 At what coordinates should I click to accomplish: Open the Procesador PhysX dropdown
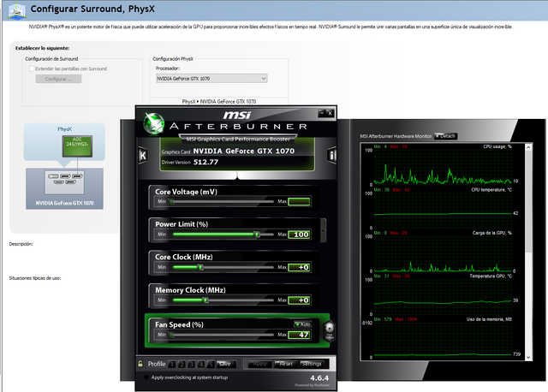tap(211, 79)
